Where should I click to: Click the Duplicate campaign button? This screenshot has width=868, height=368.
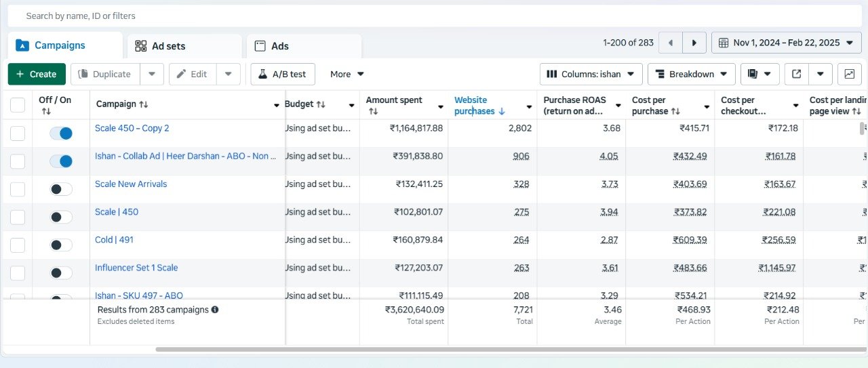(105, 74)
